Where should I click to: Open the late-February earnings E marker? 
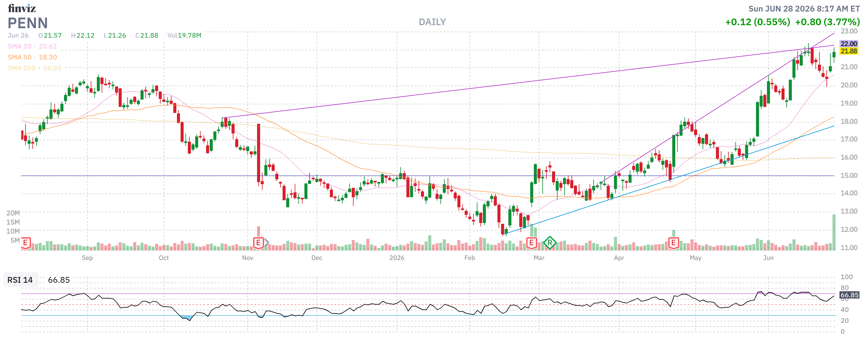point(531,243)
